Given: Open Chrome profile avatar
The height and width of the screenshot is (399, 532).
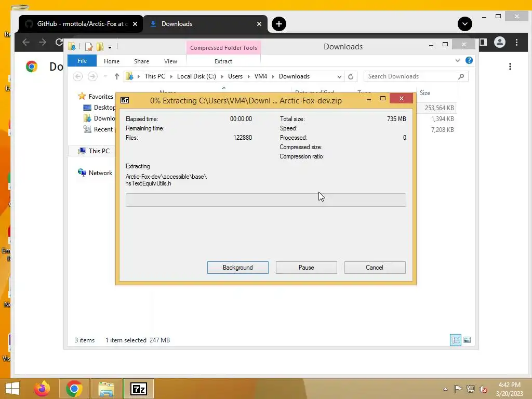Looking at the screenshot, I should click(x=500, y=43).
